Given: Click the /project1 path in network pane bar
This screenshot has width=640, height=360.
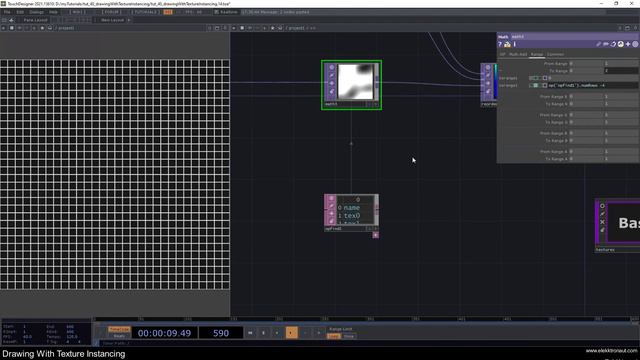Looking at the screenshot, I should click(296, 28).
